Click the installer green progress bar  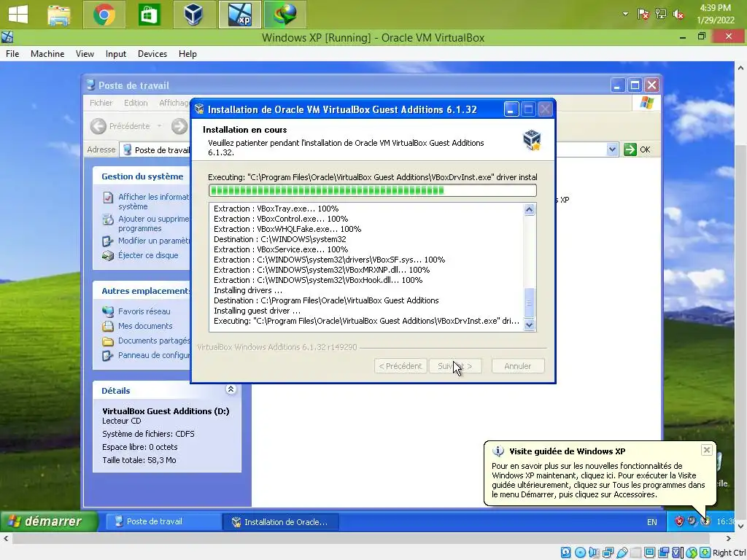pos(373,190)
